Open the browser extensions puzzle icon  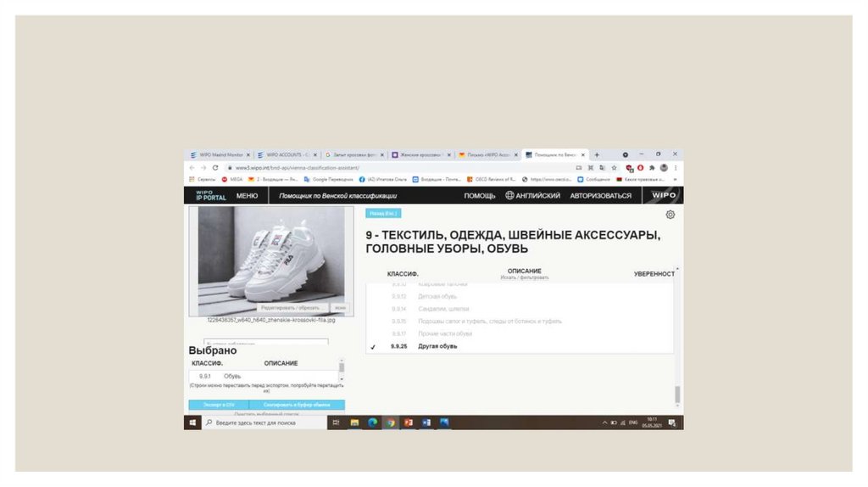click(652, 168)
